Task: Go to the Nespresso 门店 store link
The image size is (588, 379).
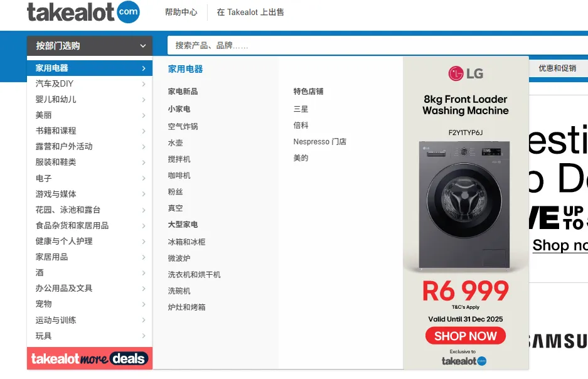Action: click(x=319, y=142)
